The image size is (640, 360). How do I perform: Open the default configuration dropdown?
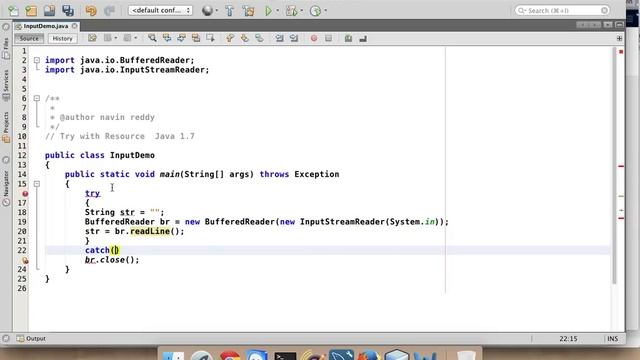160,10
